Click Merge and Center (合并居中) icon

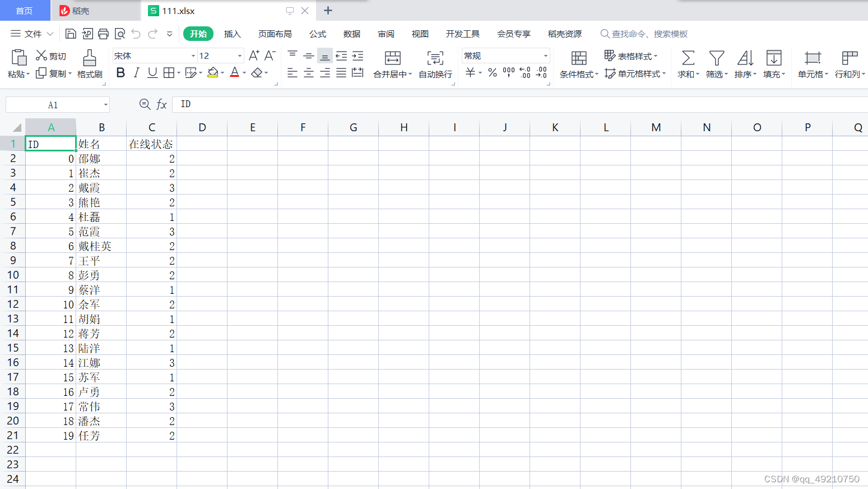[x=392, y=58]
